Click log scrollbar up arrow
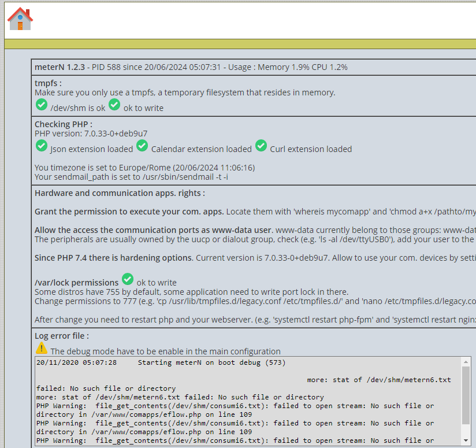476x448 pixels. pyautogui.click(x=466, y=362)
